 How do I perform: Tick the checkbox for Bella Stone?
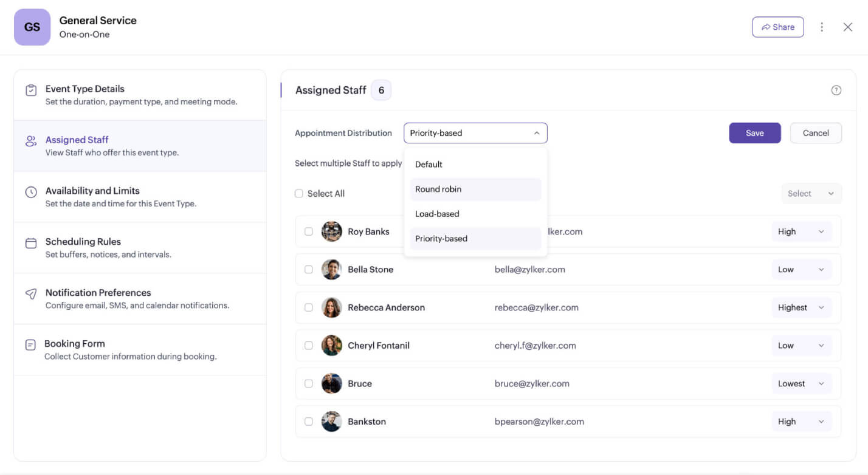309,270
